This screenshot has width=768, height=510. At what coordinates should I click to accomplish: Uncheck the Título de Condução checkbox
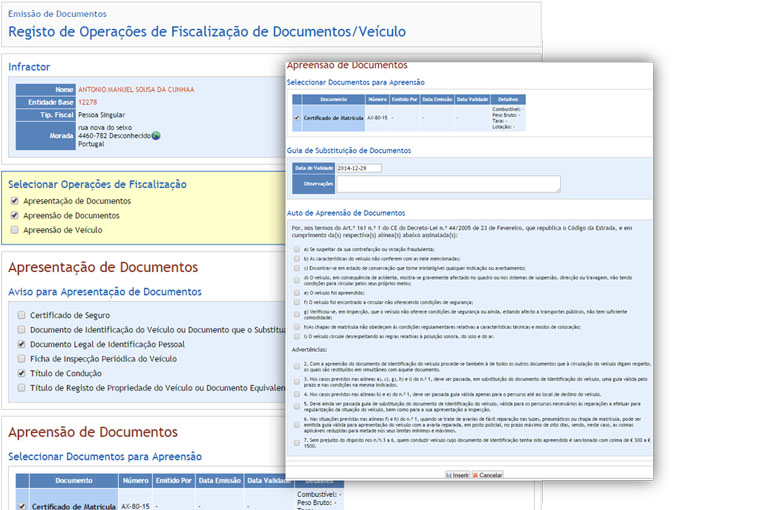pyautogui.click(x=21, y=373)
